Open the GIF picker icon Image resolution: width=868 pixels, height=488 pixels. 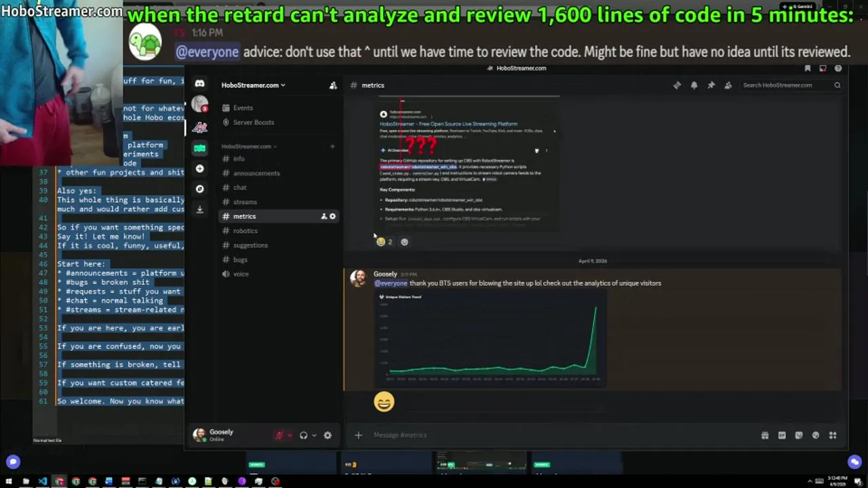[782, 435]
